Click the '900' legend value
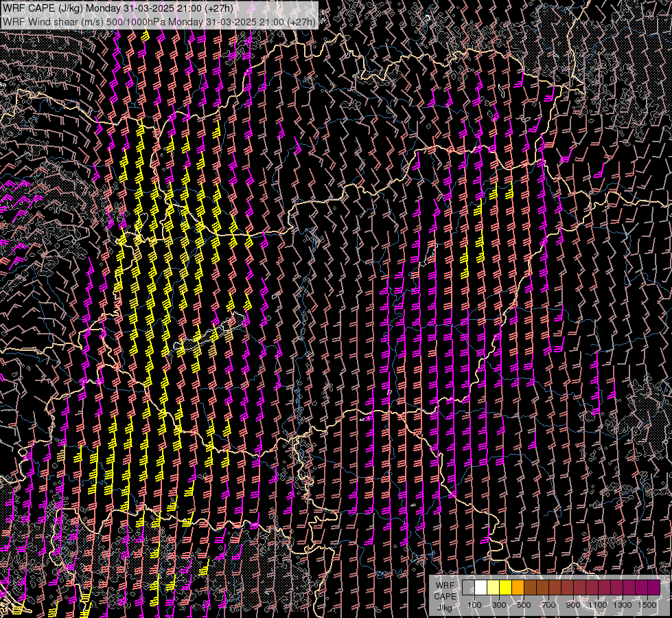Screen dimensions: 672x618 573,605
